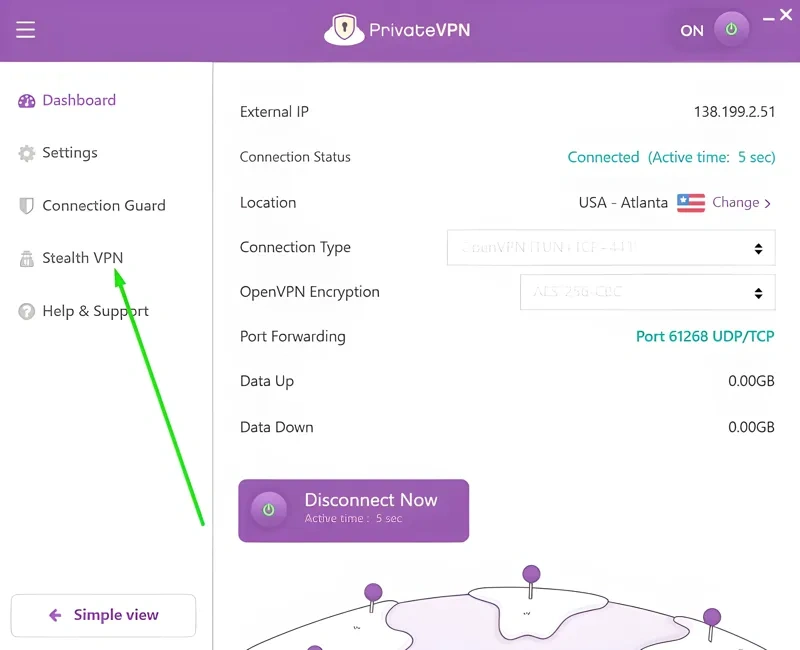Click power icon in Disconnect Now button
800x650 pixels.
click(268, 509)
